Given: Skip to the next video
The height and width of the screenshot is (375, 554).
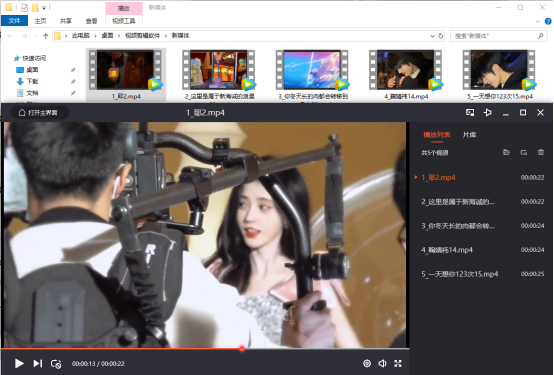Looking at the screenshot, I should point(37,363).
